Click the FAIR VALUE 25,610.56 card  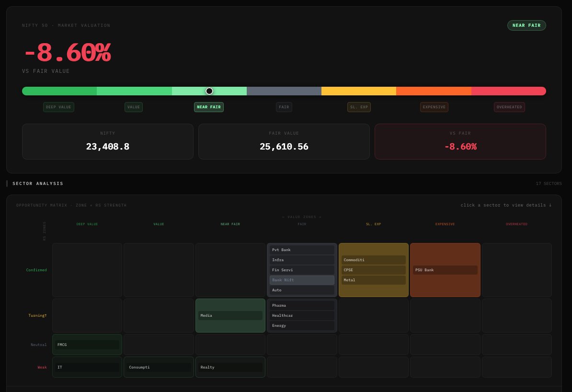click(284, 142)
